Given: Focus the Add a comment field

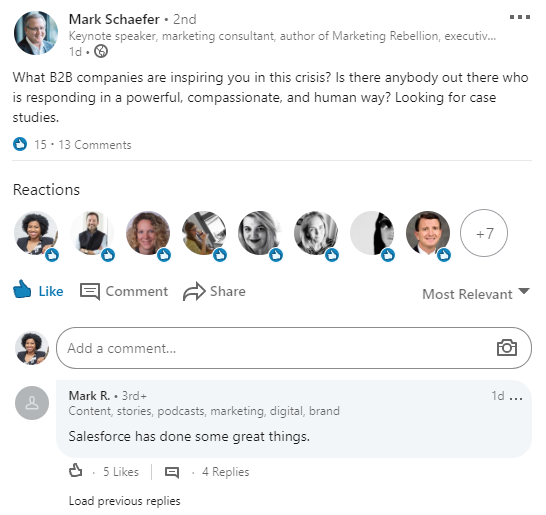Looking at the screenshot, I should click(294, 348).
